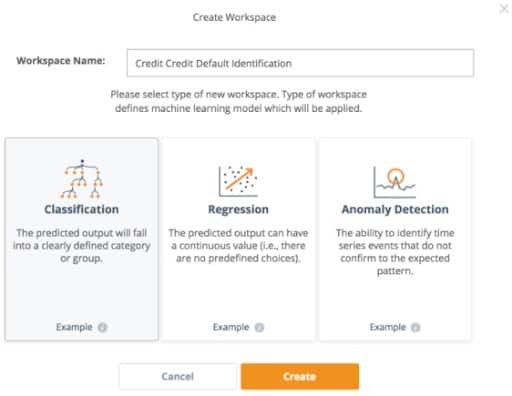512x396 pixels.
Task: Select the Classification heading
Action: 82,209
